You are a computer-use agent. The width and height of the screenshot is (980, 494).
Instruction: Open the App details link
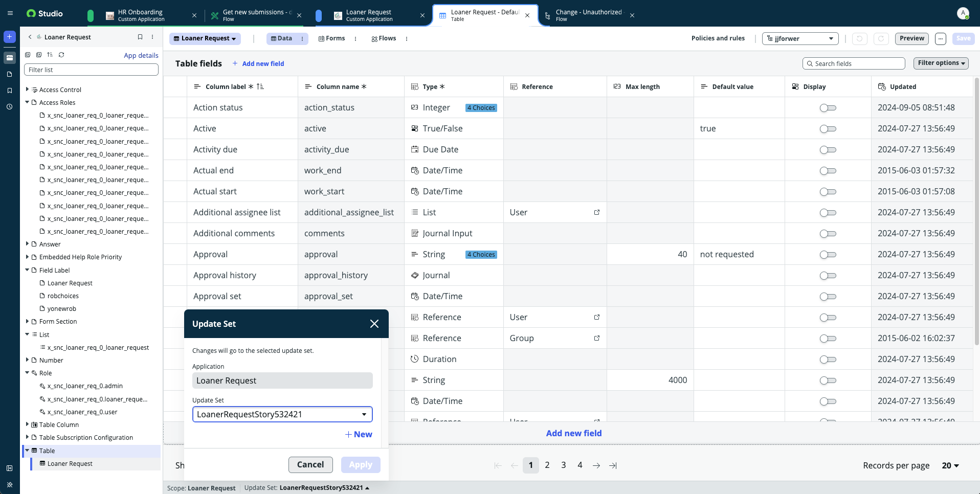[141, 55]
